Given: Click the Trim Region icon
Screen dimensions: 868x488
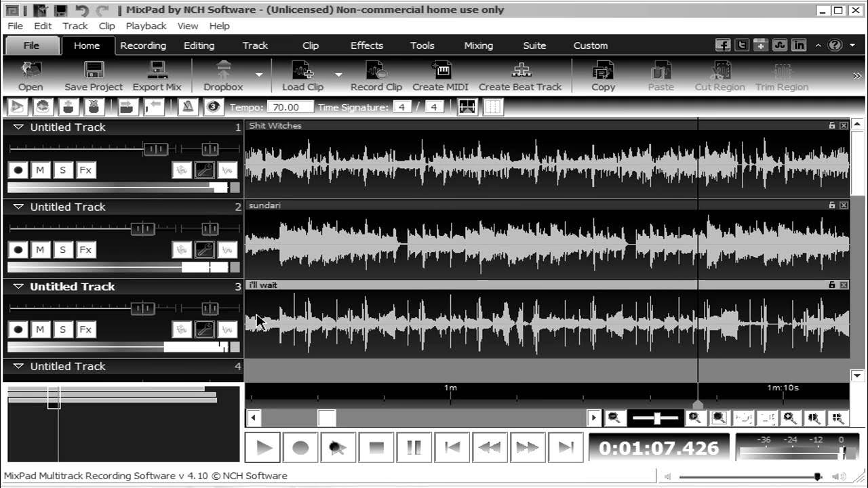Looking at the screenshot, I should pos(782,70).
